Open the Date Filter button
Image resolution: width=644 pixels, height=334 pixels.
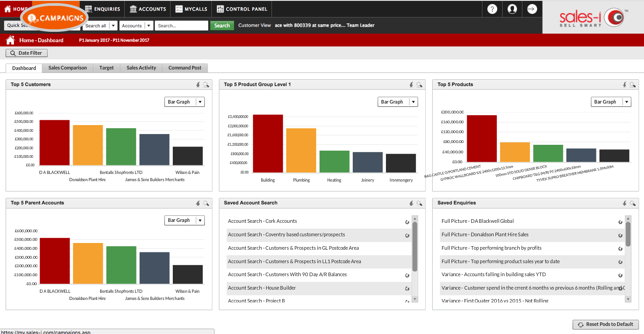26,53
